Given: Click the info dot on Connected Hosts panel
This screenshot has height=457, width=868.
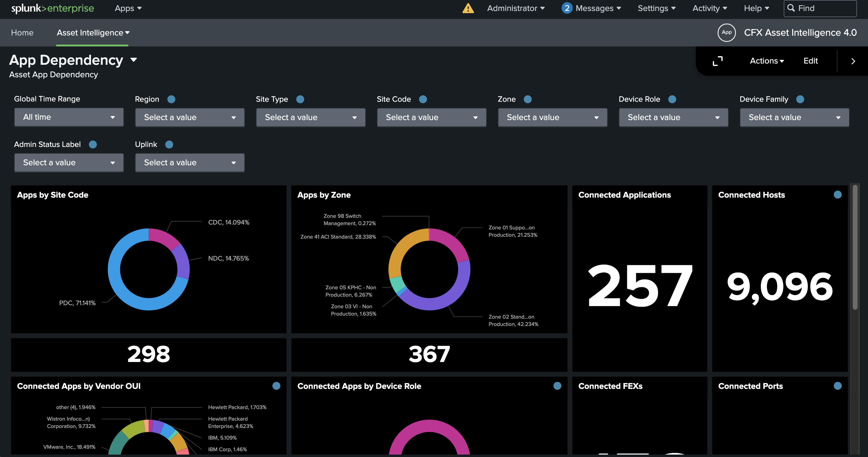Looking at the screenshot, I should (x=838, y=195).
